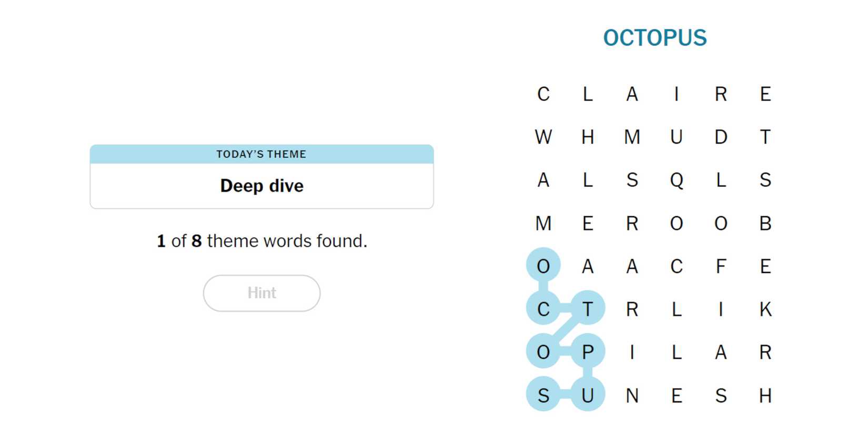Tap the highlighted letter S
This screenshot has height=434, width=868.
(543, 396)
